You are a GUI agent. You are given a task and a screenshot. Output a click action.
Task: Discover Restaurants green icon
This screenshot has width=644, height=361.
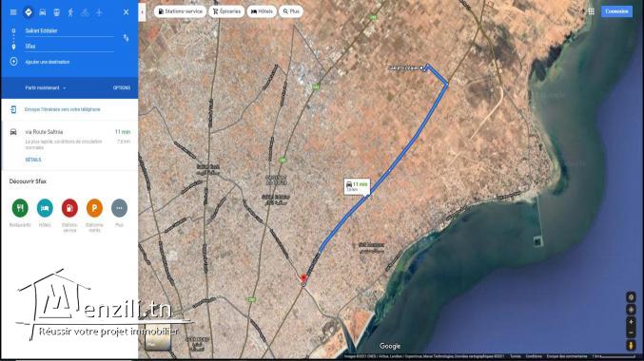click(20, 208)
